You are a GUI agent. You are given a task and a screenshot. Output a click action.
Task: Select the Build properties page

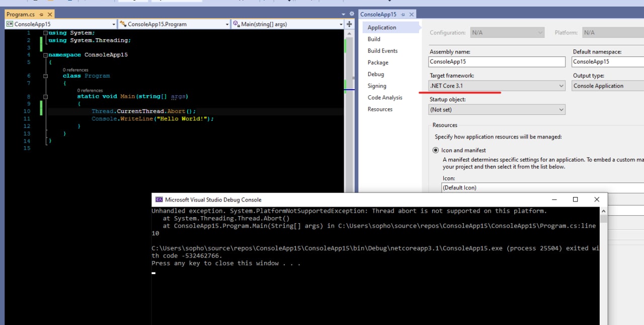pyautogui.click(x=374, y=39)
